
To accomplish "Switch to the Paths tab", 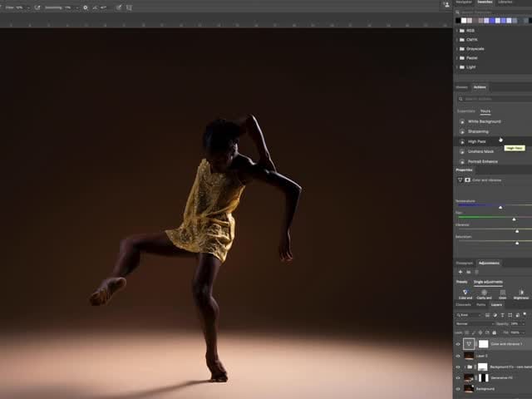I will [x=481, y=305].
